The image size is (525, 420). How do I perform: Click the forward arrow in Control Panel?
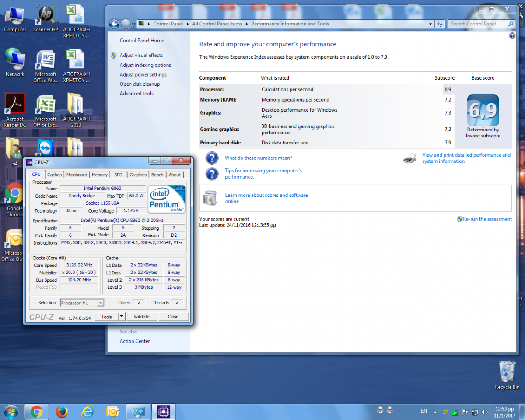pyautogui.click(x=126, y=24)
